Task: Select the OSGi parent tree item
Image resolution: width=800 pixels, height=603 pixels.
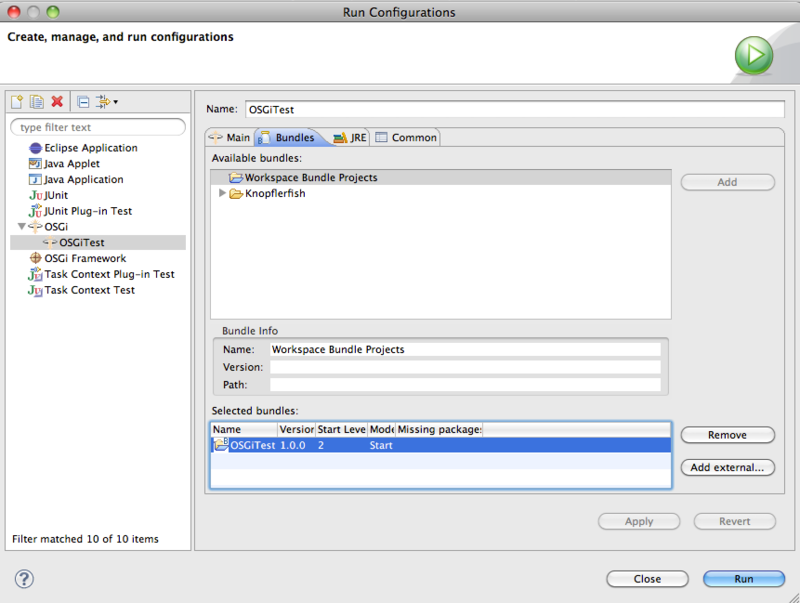Action: [56, 227]
